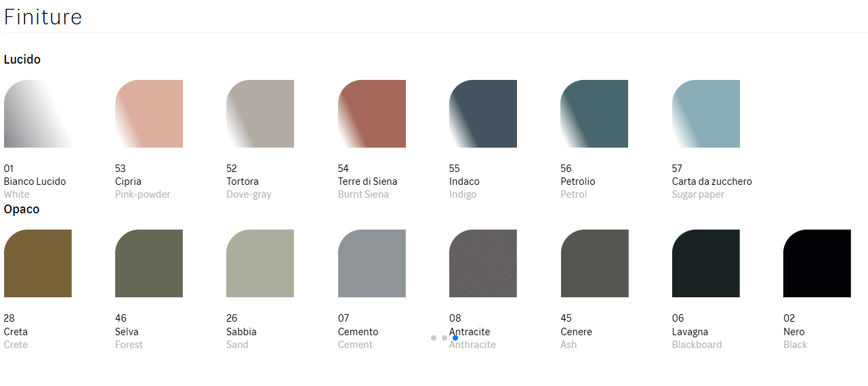Select the Terre di Siena swatch

click(x=372, y=114)
